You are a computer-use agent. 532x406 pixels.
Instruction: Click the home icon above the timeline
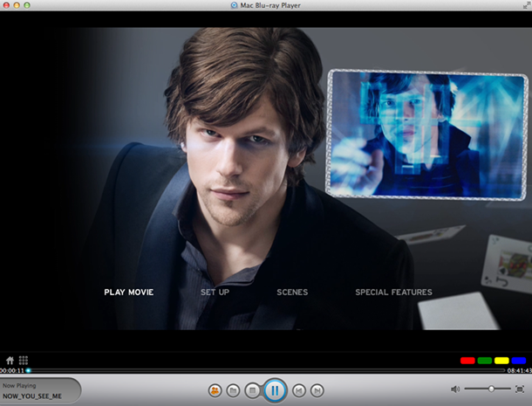10,360
